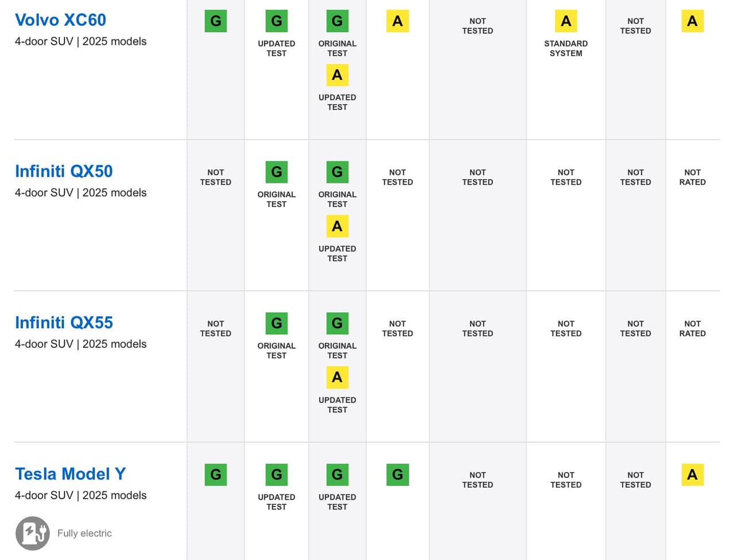The image size is (736, 560).
Task: Click the Not Rated text in Infiniti QX55 row
Action: point(692,328)
